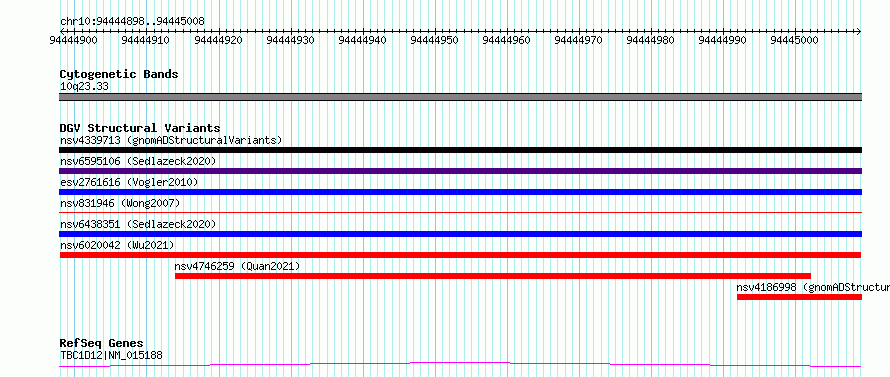Click the chr10:94444898..94445008 coordinate label
The height and width of the screenshot is (377, 890).
click(132, 21)
